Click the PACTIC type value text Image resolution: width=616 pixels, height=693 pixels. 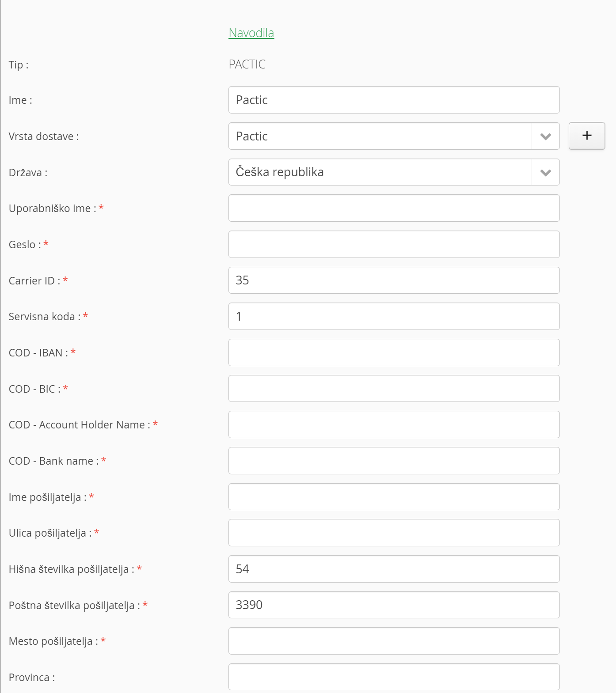[x=247, y=64]
